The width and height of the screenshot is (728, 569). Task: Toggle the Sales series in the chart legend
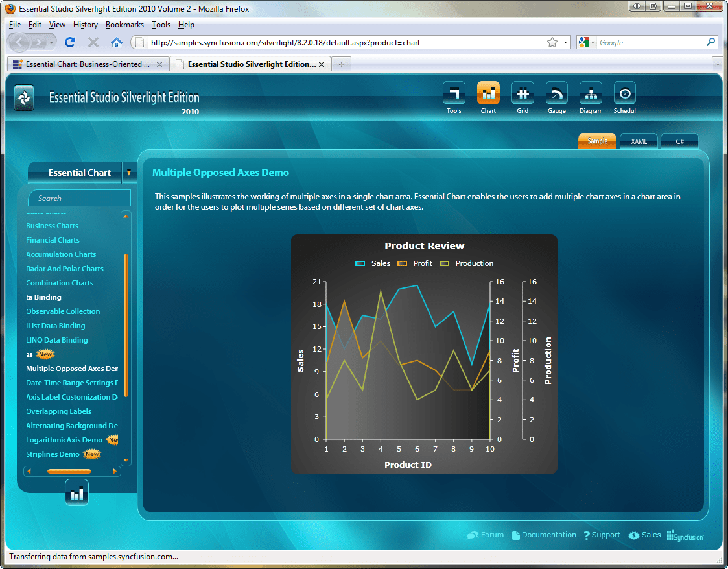tap(371, 263)
